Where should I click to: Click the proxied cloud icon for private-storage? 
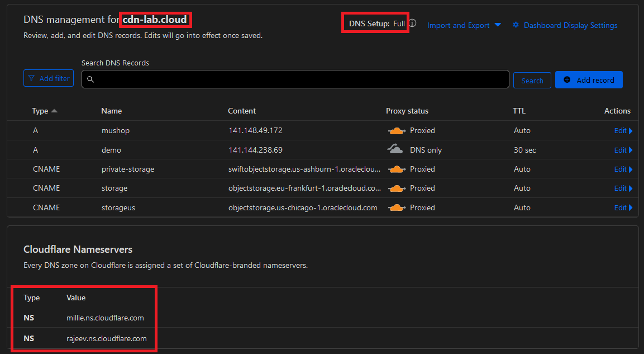tap(397, 169)
